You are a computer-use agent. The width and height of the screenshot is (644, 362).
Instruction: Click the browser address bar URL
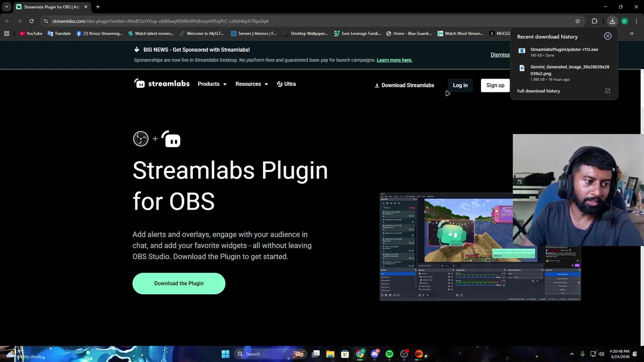tap(160, 21)
